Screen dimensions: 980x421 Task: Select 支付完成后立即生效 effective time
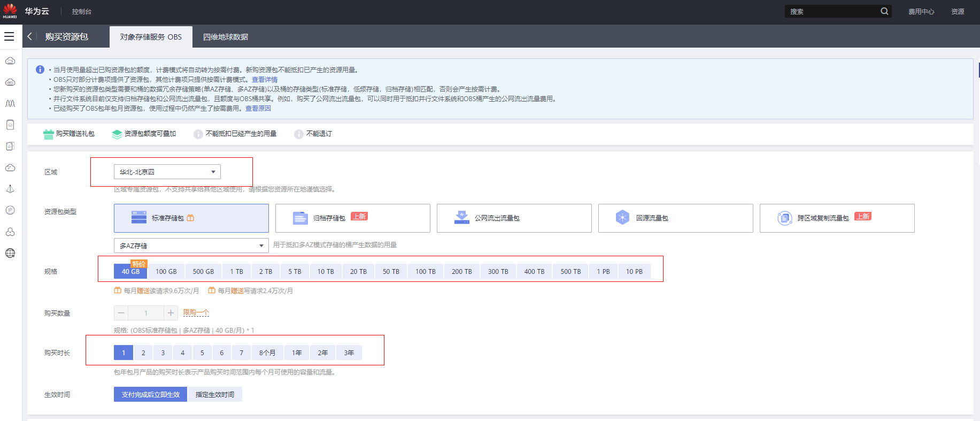tap(151, 394)
